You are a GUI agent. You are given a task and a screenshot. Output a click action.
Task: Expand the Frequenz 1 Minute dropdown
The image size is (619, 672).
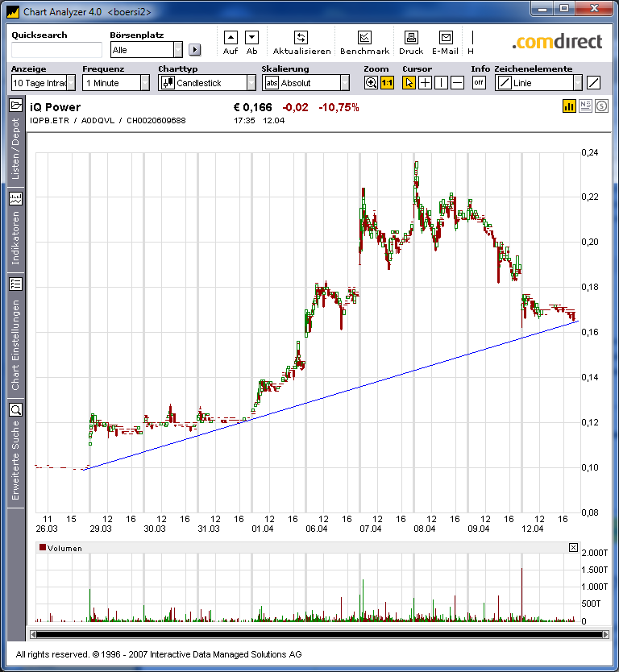coord(145,82)
